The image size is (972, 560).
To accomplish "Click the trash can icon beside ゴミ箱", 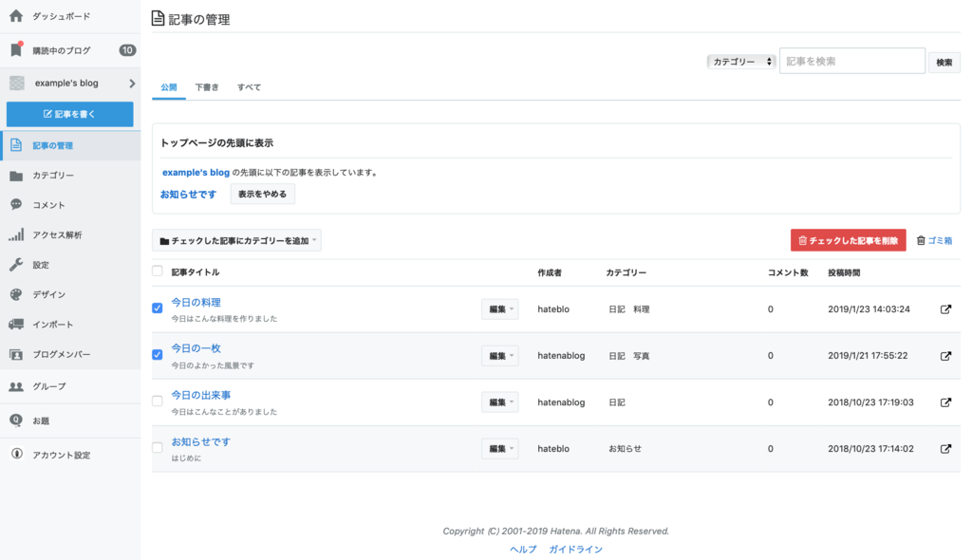I will click(x=921, y=240).
